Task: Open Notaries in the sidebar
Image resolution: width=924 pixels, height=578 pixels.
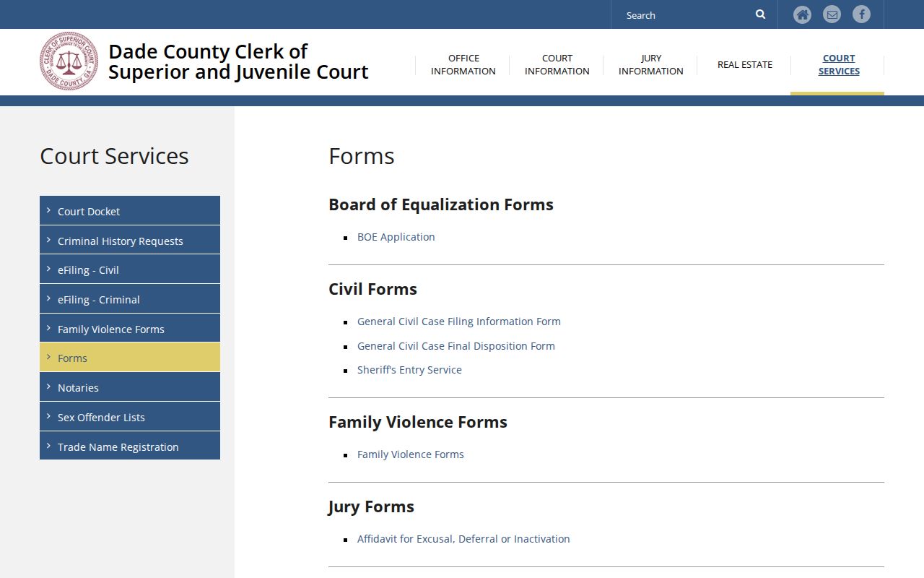Action: click(130, 387)
